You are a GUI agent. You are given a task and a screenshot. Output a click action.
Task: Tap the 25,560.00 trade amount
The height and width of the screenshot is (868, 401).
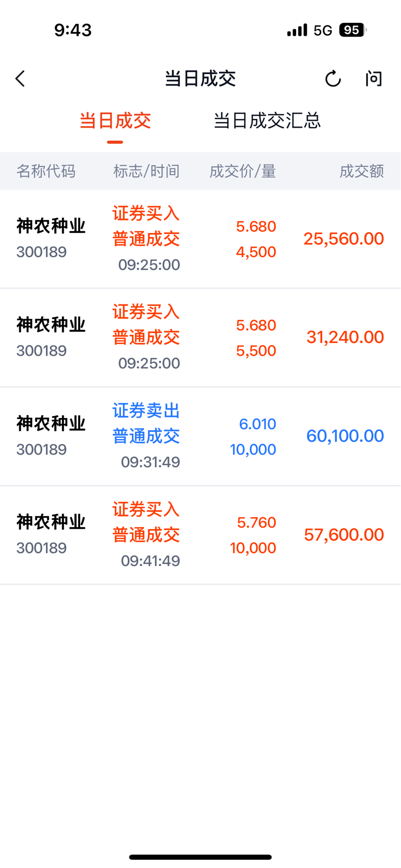(x=344, y=239)
